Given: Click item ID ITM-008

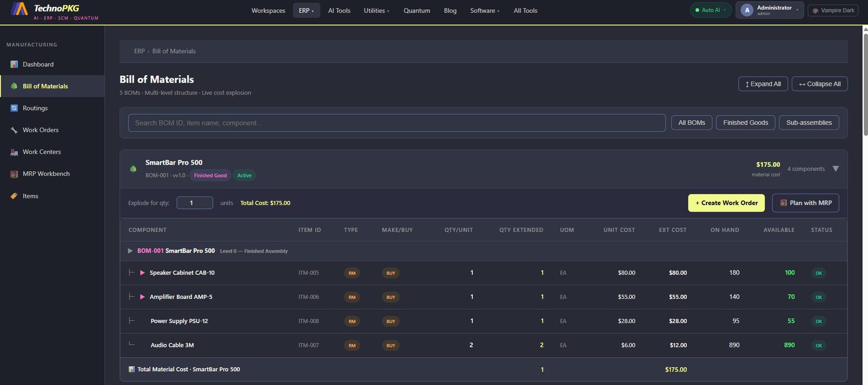Looking at the screenshot, I should pyautogui.click(x=308, y=321).
